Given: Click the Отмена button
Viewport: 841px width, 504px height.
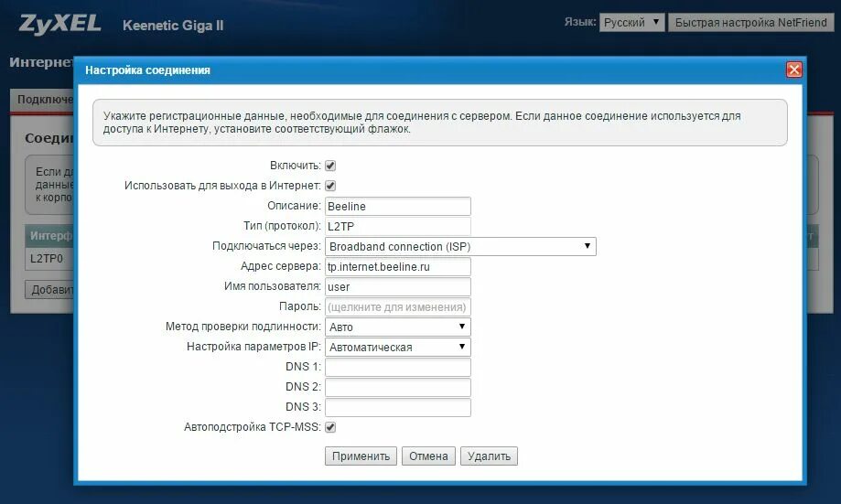Looking at the screenshot, I should tap(428, 456).
